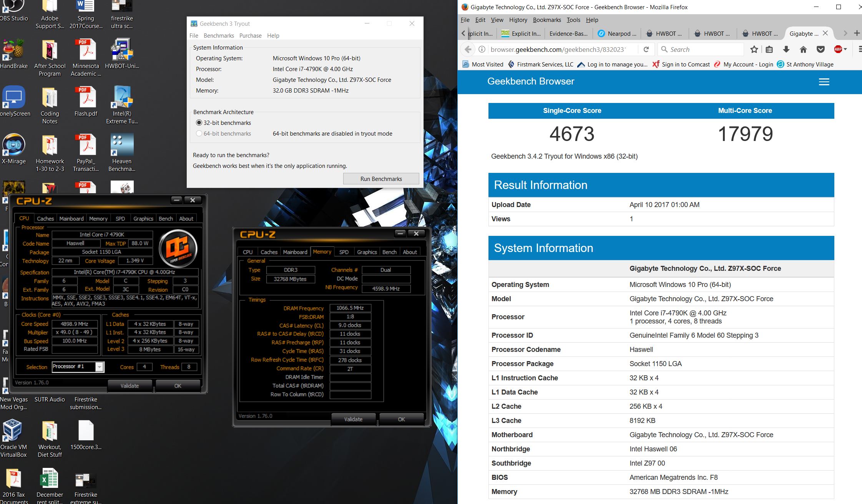Expand tab list via right tab-scroll arrow
This screenshot has width=862, height=504.
845,33
